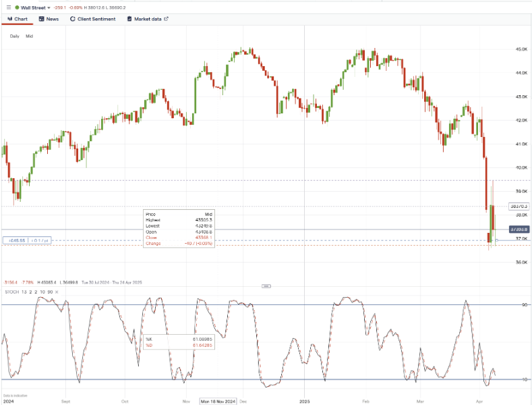Click the Market data clipboard icon
Screen dimensions: 532x405
click(x=129, y=19)
